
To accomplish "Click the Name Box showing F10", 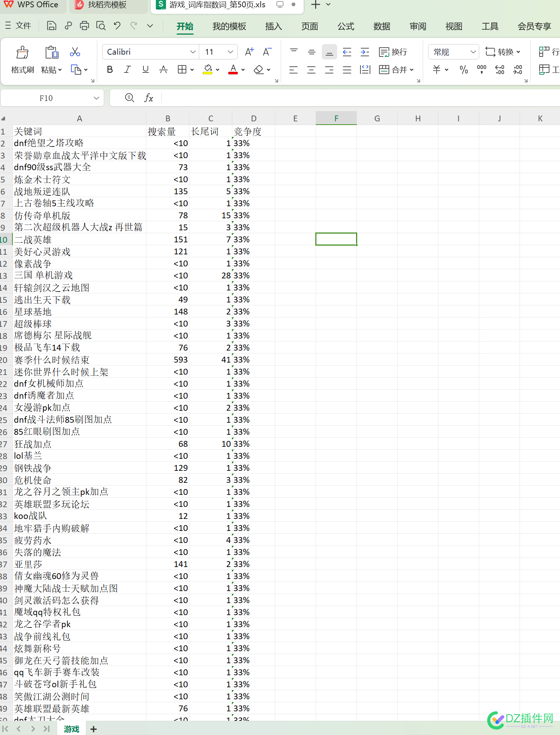I will pos(46,98).
